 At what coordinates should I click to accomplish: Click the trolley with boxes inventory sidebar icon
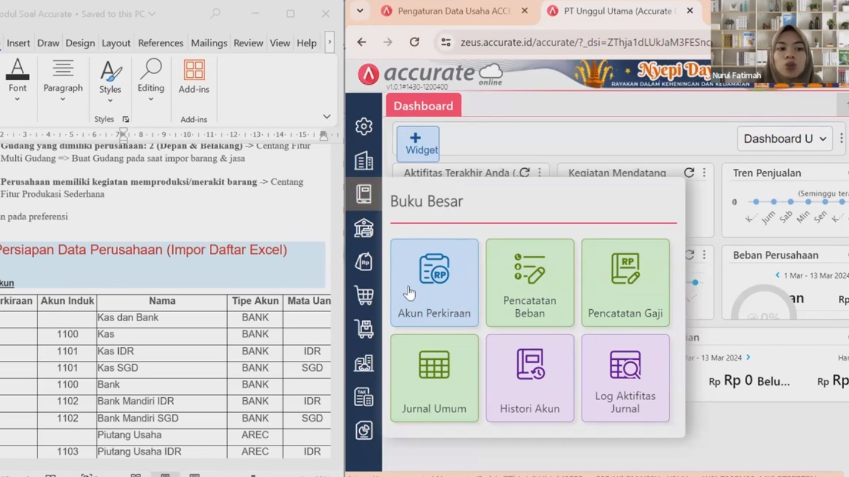click(x=364, y=329)
